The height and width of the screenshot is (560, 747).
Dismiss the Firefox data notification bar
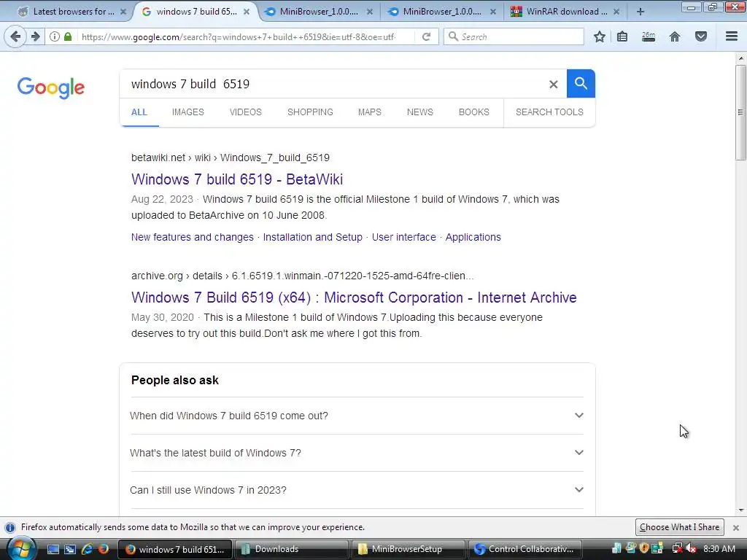pos(736,528)
